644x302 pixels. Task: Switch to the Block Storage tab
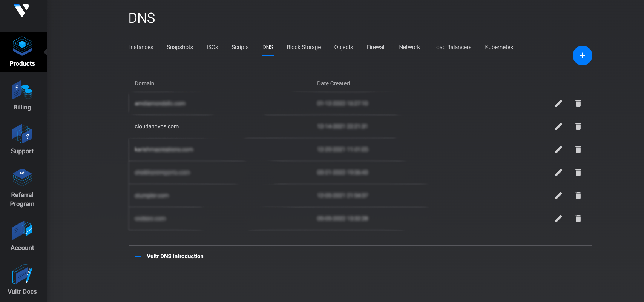(304, 47)
